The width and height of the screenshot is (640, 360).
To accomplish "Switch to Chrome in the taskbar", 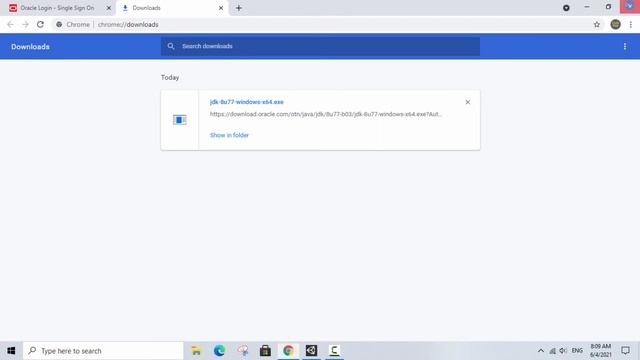I will [288, 351].
